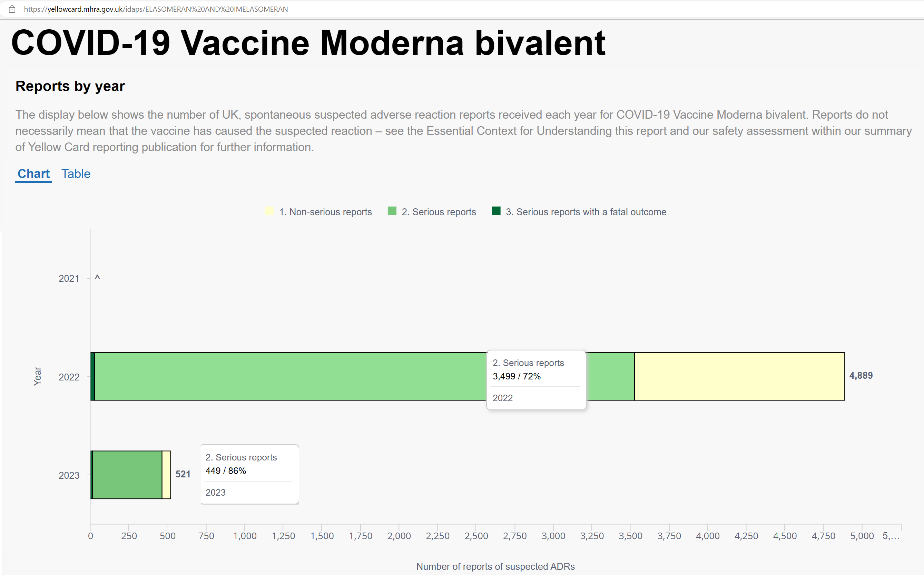Click the Serious reports legend swatch
Screen dimensions: 924x575
tap(392, 211)
